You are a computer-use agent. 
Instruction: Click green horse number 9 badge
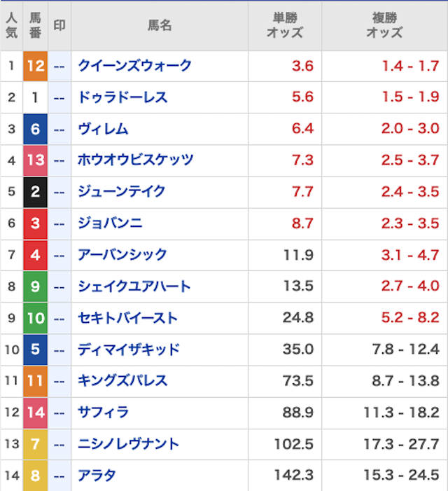click(x=35, y=286)
